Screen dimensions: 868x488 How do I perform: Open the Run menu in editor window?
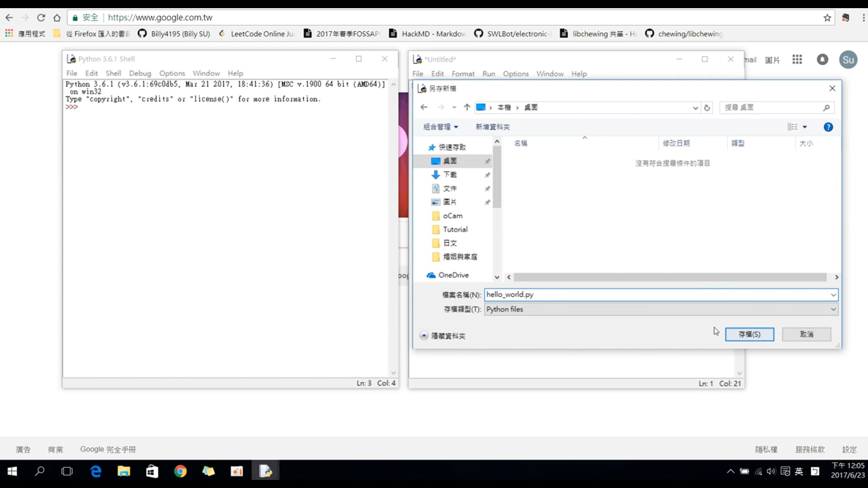click(x=488, y=74)
